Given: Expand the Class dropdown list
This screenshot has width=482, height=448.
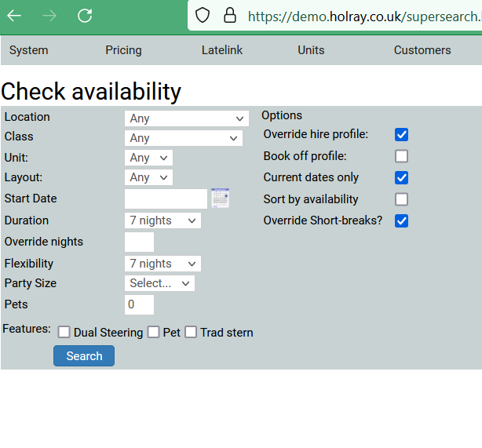Looking at the screenshot, I should click(183, 138).
